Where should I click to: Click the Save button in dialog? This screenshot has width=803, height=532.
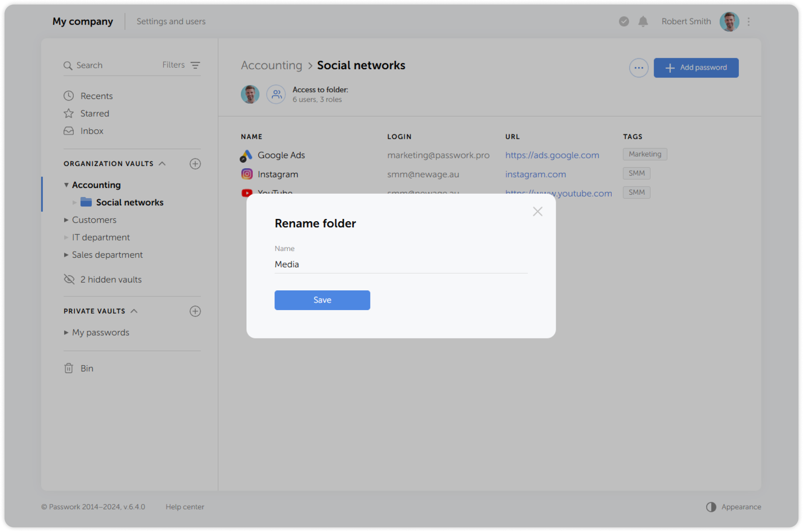[322, 300]
